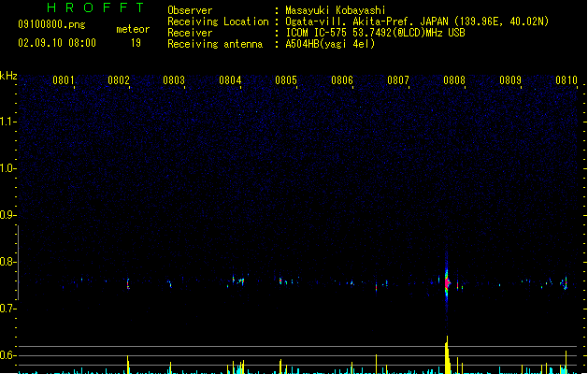The image size is (588, 374).
Task: Click the 0802 time marker
Action: [119, 80]
